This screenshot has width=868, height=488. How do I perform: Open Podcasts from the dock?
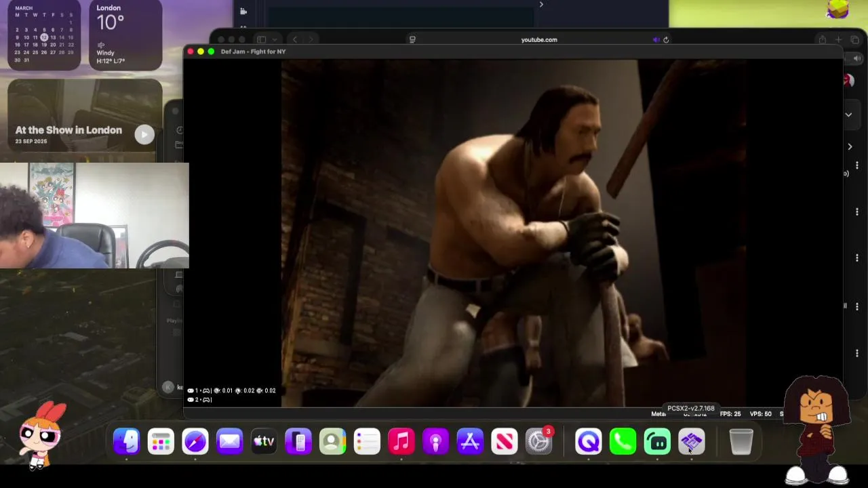435,442
